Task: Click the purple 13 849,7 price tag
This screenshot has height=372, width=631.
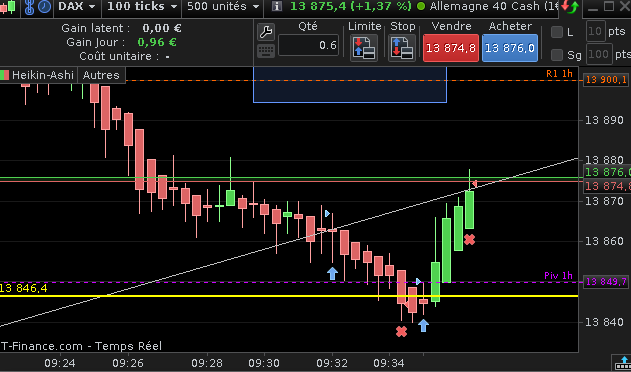Action: coord(606,282)
